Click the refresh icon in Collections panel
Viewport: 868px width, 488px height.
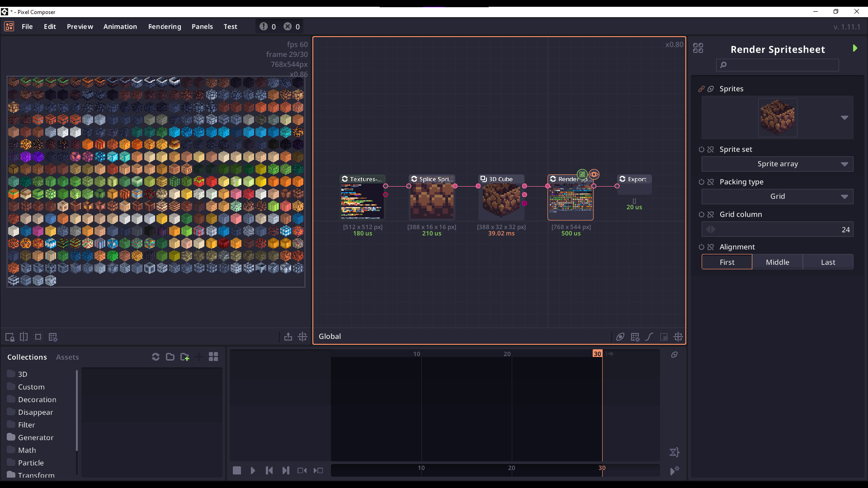156,357
